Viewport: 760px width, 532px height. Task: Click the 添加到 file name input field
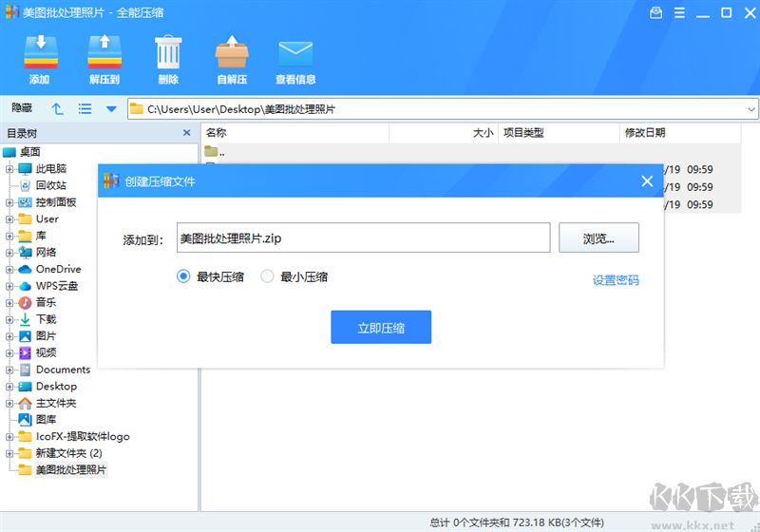click(363, 237)
